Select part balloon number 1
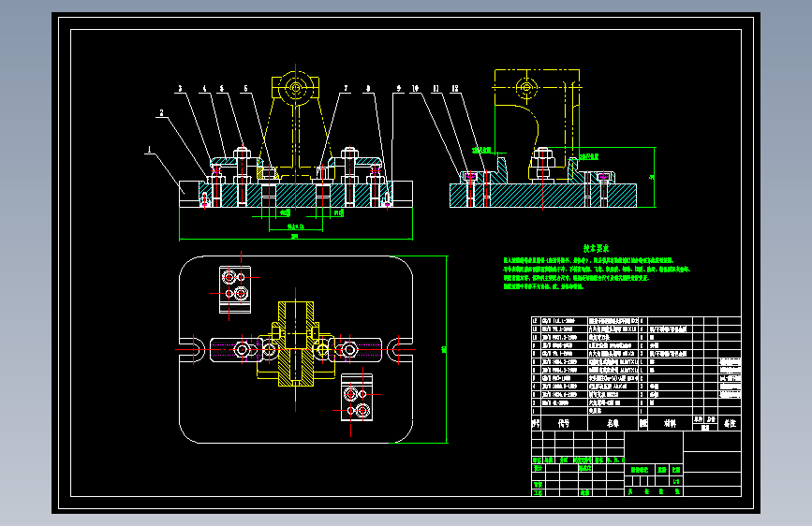812x526 pixels. pyautogui.click(x=150, y=150)
